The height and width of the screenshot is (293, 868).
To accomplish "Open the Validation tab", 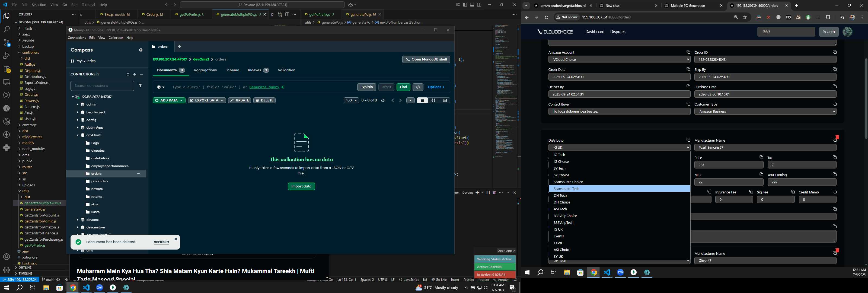I will [286, 70].
